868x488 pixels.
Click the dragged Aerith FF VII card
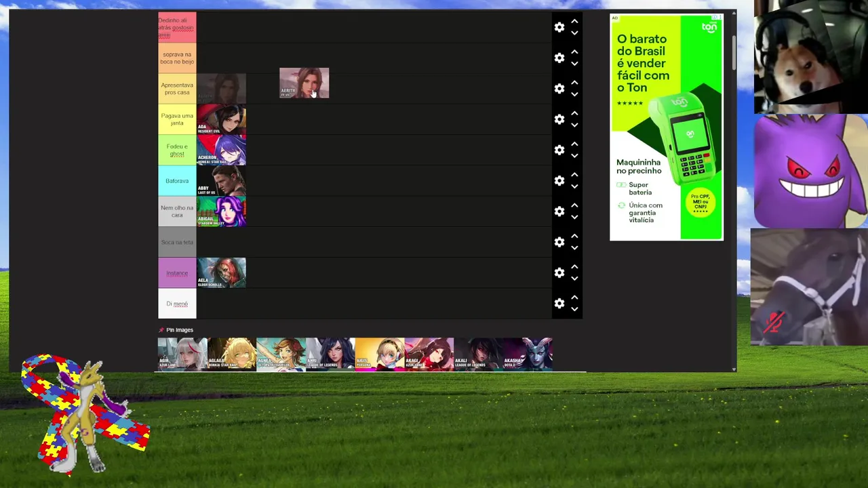coord(304,83)
